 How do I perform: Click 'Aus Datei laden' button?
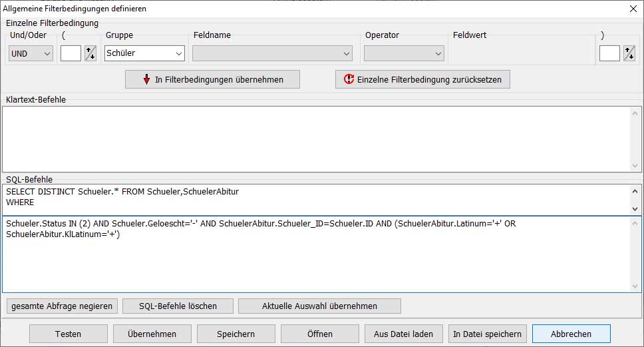[404, 334]
